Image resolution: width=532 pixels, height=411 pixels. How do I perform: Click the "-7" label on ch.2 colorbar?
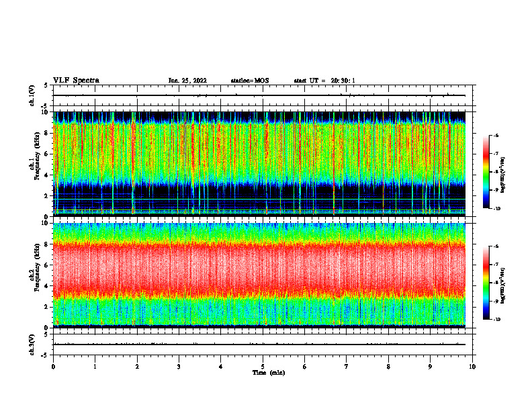tap(496, 265)
